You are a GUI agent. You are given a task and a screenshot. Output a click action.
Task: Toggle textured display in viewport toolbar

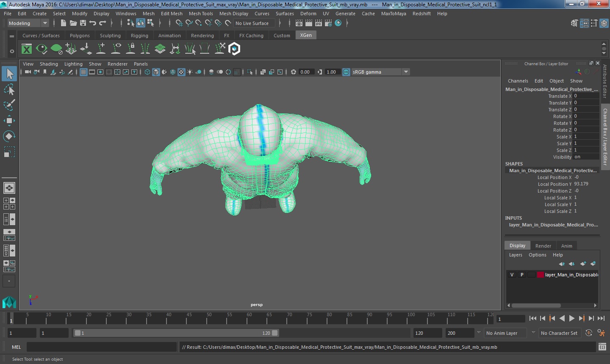[181, 72]
